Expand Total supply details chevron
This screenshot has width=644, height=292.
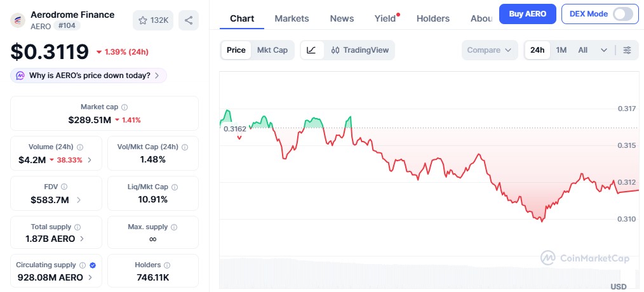pyautogui.click(x=82, y=239)
